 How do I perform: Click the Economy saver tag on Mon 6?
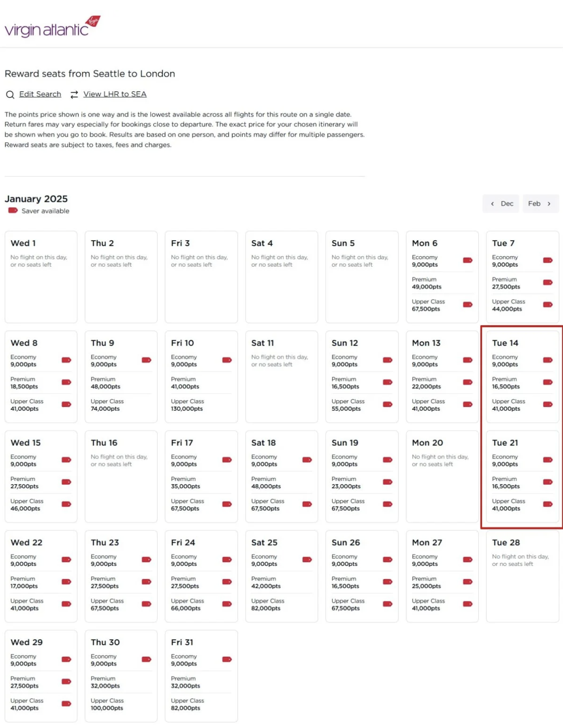pos(467,260)
